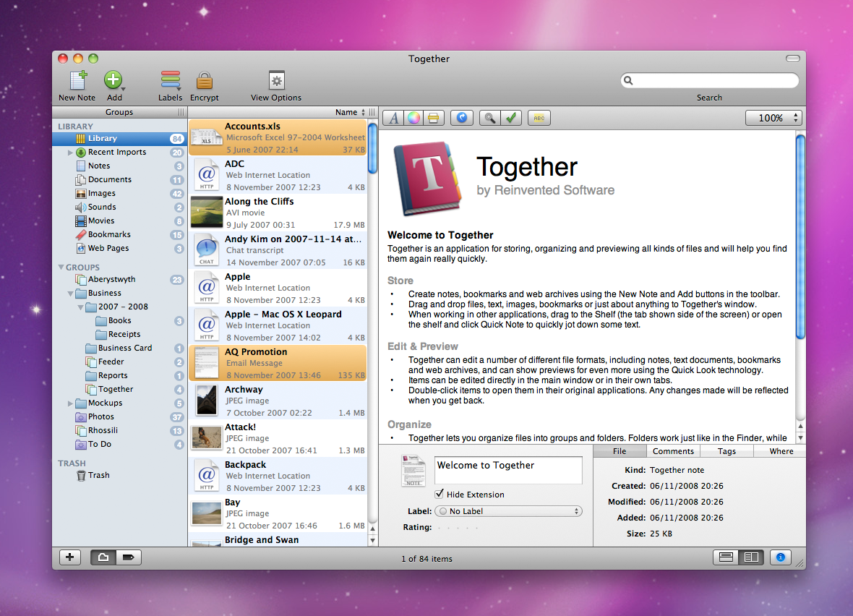Image resolution: width=853 pixels, height=616 pixels.
Task: Select the Photos group in sidebar
Action: click(120, 417)
